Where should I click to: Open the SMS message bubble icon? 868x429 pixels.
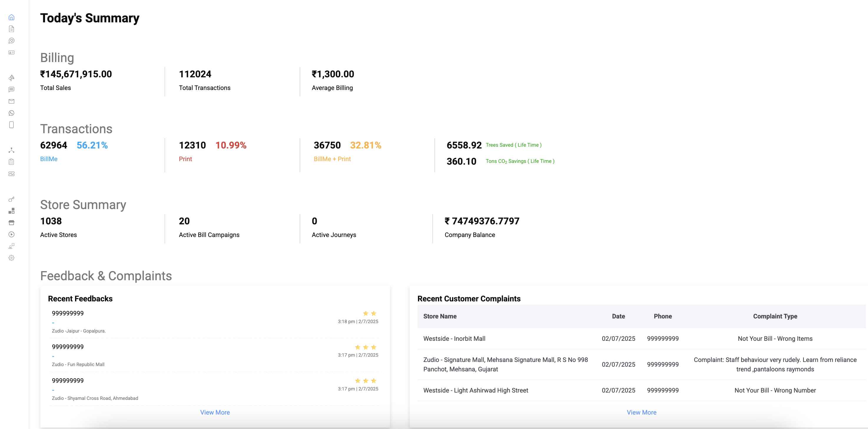point(11,90)
